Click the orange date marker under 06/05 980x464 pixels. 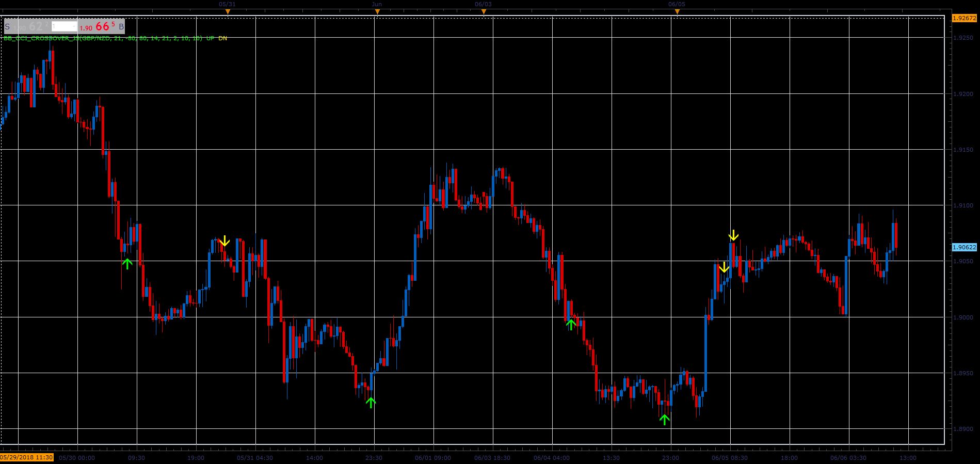click(677, 11)
